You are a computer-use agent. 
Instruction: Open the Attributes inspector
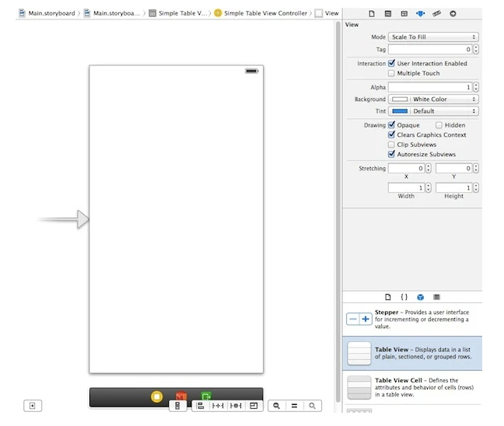[x=420, y=13]
